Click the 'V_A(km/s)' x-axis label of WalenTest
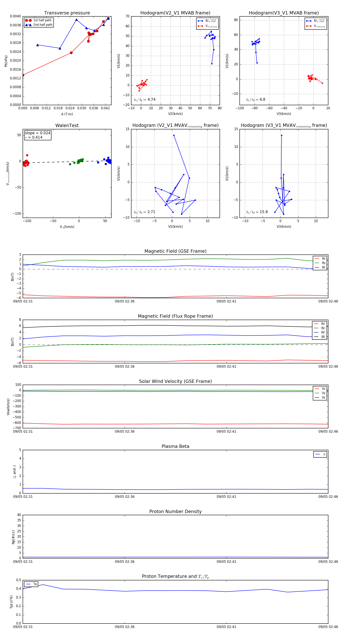This screenshot has width=351, height=644. click(x=67, y=227)
